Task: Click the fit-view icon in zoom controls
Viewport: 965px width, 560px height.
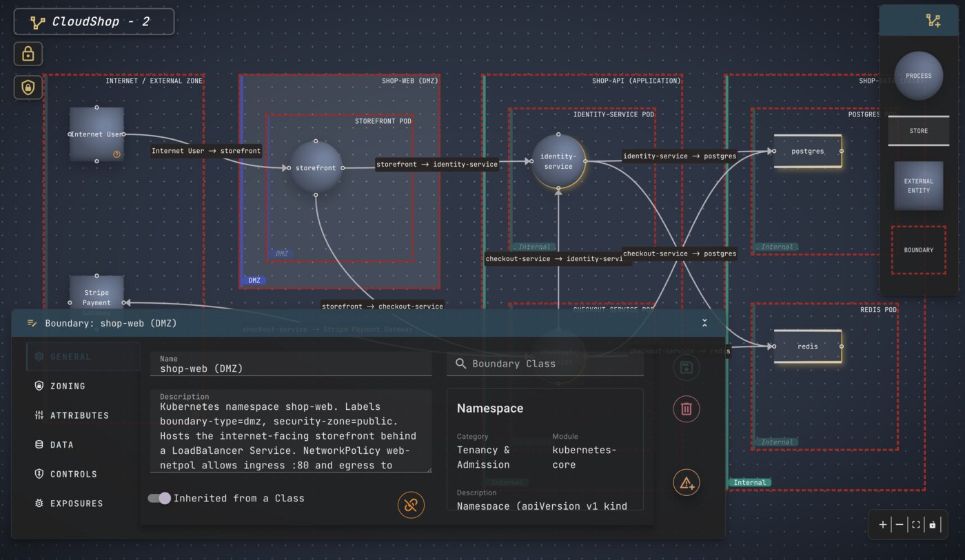Action: pos(916,525)
